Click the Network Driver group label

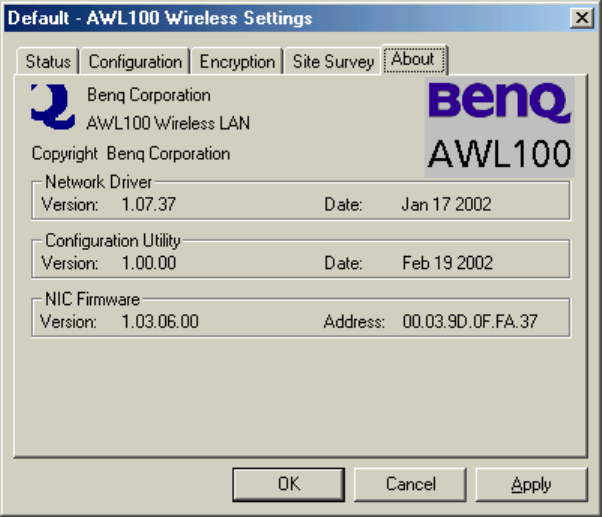99,182
